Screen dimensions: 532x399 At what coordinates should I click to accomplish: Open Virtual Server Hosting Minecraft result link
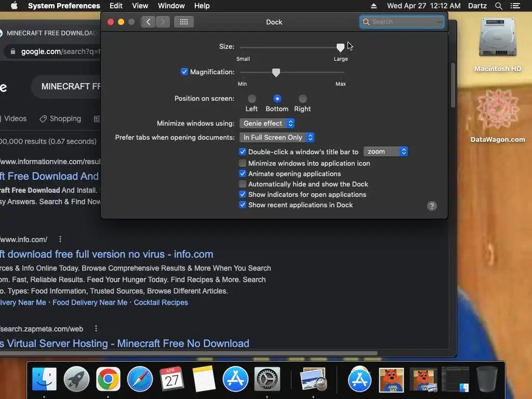(125, 343)
